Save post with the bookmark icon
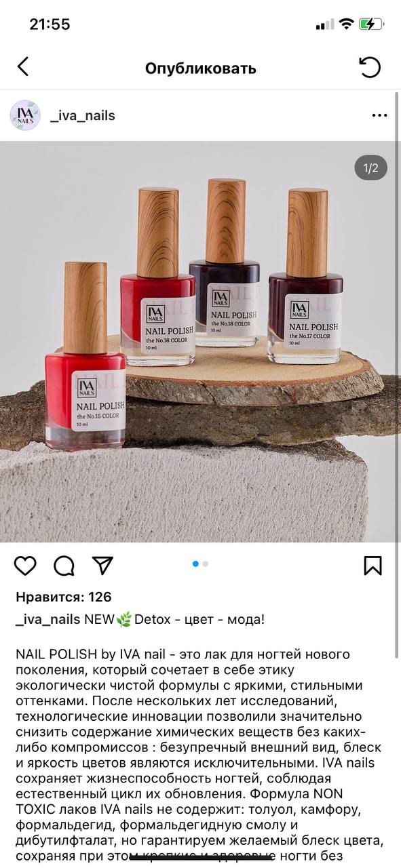 (x=373, y=566)
